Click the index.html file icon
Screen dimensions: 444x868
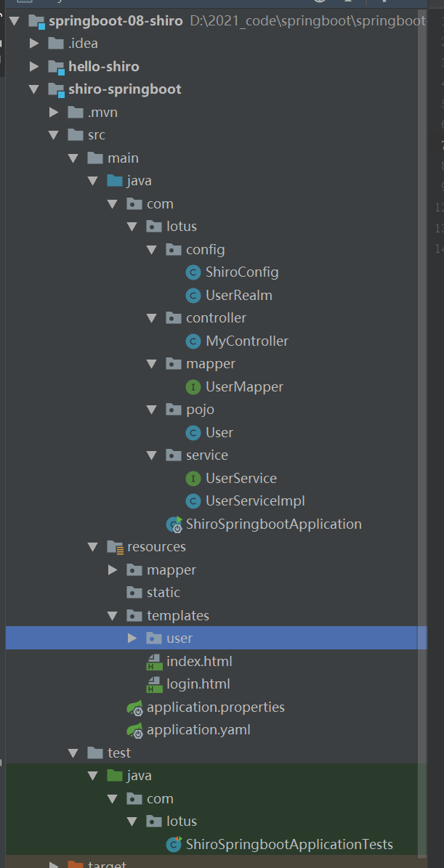pos(154,662)
